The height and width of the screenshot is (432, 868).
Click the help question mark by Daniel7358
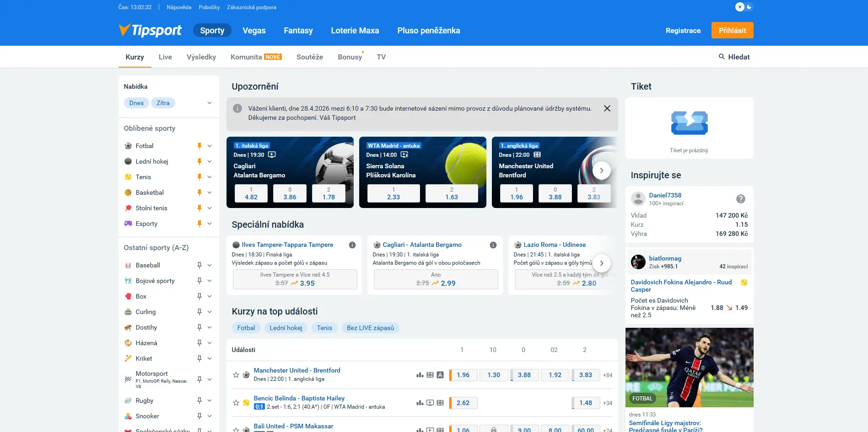tap(741, 199)
